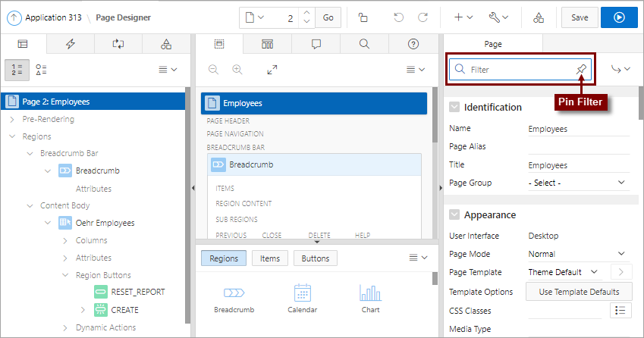Switch to the Processing tab
This screenshot has height=338, width=644.
click(118, 44)
